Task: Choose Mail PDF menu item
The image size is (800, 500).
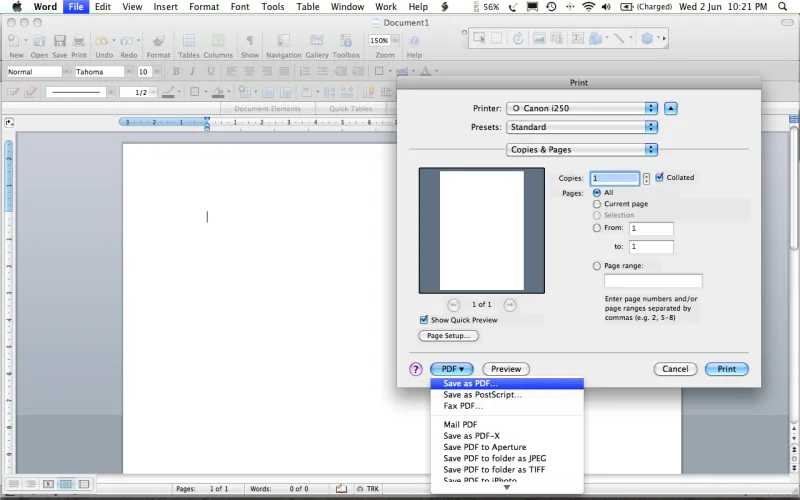Action: click(x=507, y=424)
